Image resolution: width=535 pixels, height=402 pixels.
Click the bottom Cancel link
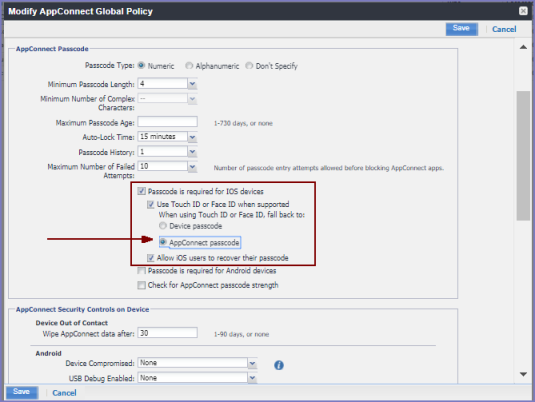pyautogui.click(x=64, y=393)
